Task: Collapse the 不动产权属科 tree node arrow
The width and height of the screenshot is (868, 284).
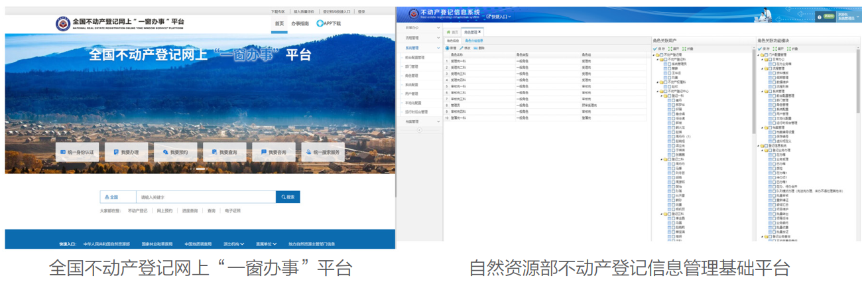Action: tap(657, 82)
